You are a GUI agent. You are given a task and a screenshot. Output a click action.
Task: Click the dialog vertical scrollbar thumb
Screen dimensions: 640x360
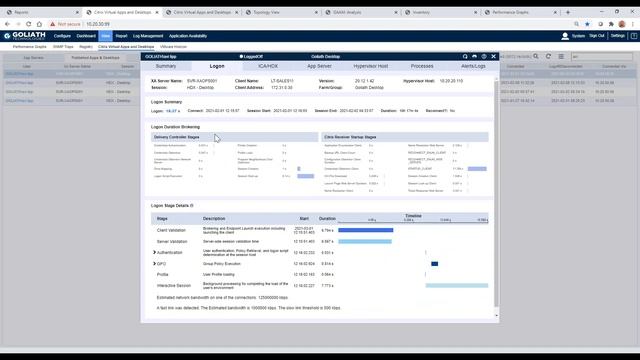[496, 194]
